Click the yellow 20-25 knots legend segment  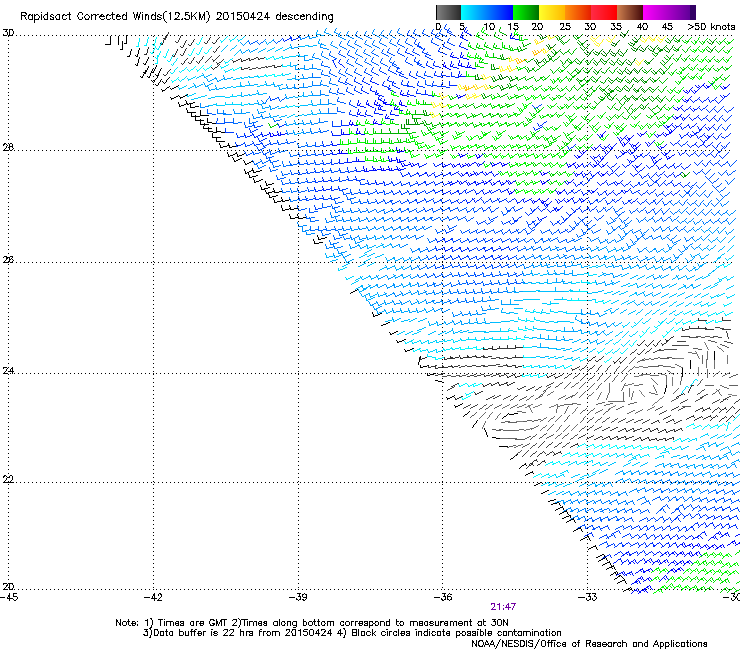pos(552,12)
